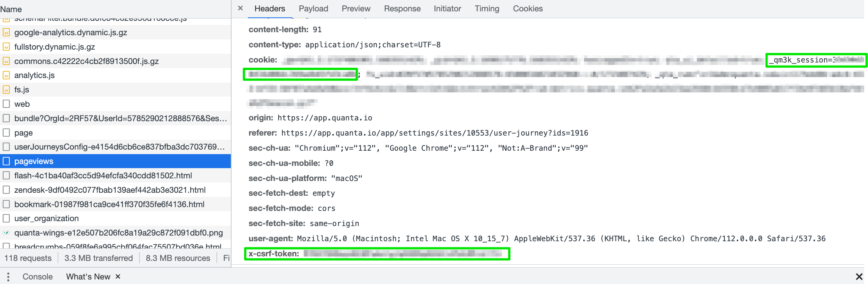Click the script icon beside google-analytics.dynamic.js.gz
This screenshot has height=284, width=868.
click(6, 33)
